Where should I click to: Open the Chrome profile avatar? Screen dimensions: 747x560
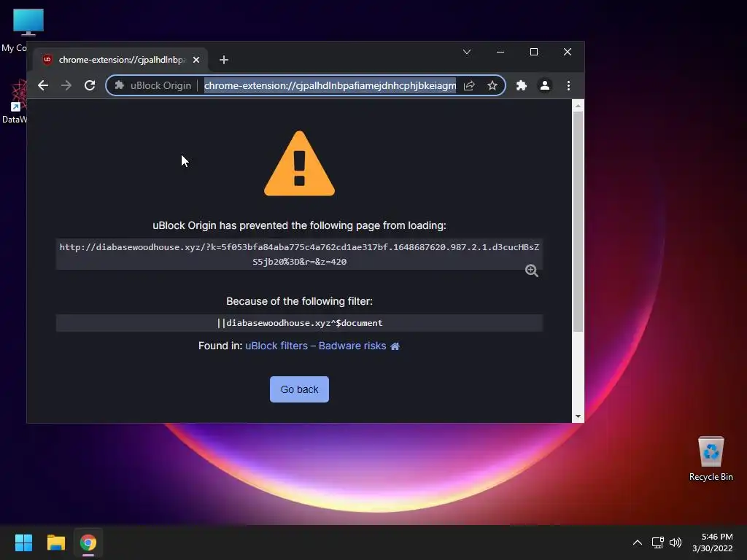[x=545, y=86]
